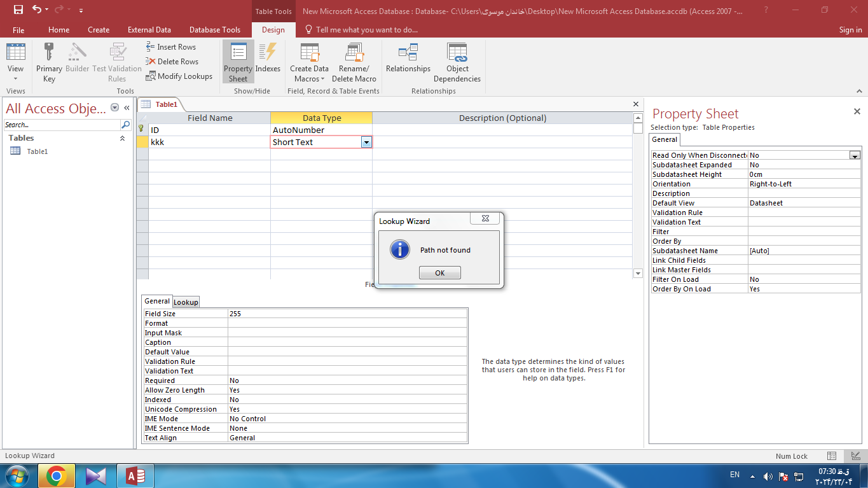Click the Subdatasheet Name [Auto] value
This screenshot has height=488, width=868.
click(804, 251)
